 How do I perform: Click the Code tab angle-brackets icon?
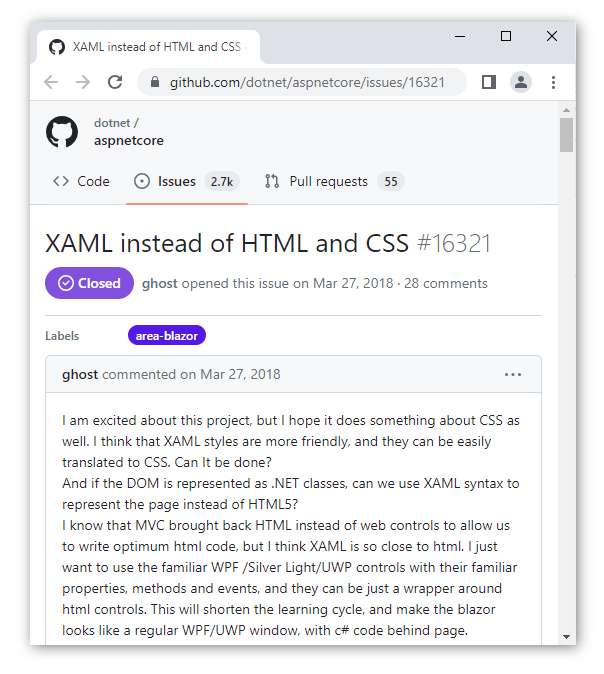pyautogui.click(x=61, y=181)
